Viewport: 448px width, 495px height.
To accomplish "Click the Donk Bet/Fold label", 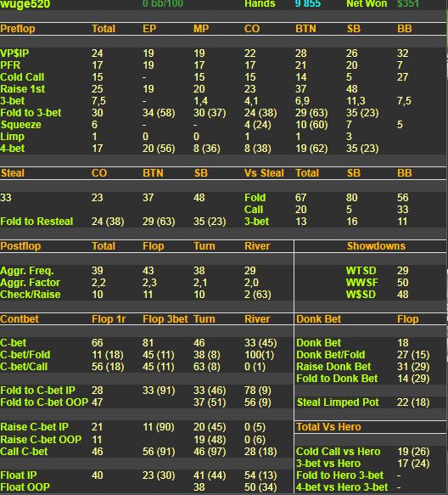I will (331, 355).
